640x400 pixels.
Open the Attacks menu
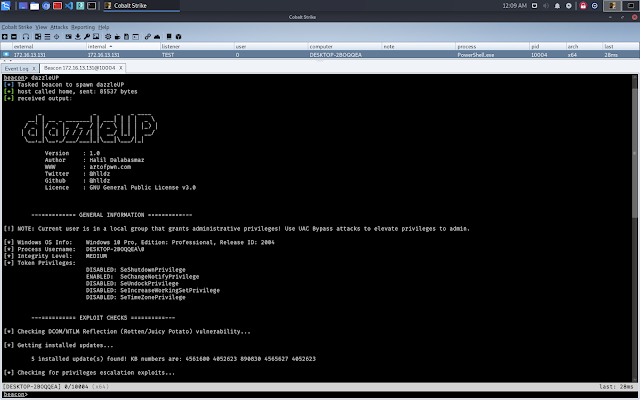click(x=59, y=27)
